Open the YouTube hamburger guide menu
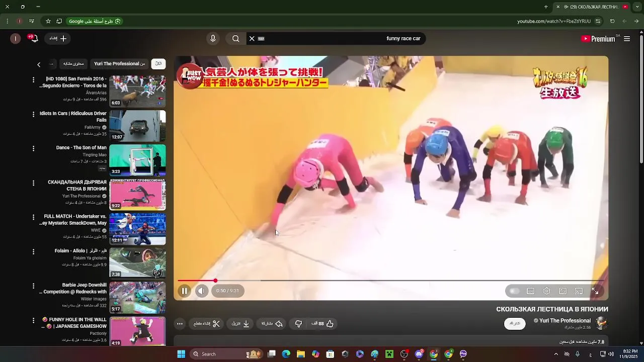Screen dimensions: 644x362 tap(627, 39)
